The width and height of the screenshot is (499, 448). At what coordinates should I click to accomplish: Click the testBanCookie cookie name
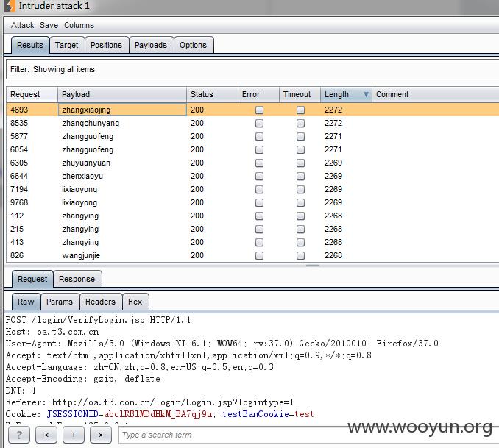[x=256, y=414]
